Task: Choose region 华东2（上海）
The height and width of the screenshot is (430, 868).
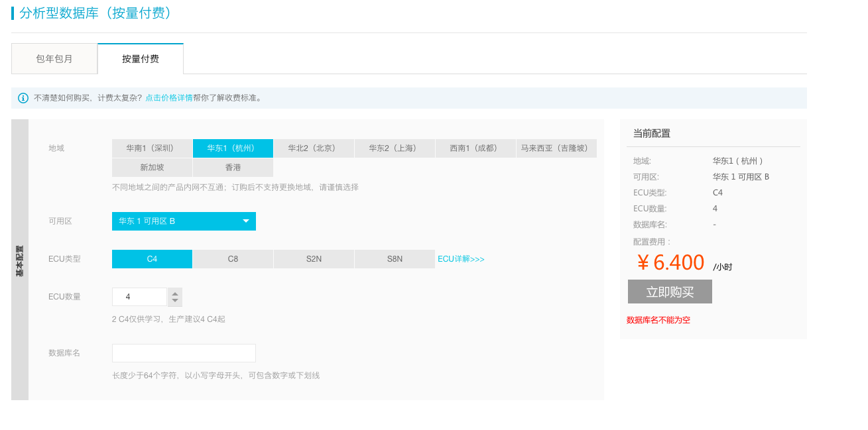Action: click(x=395, y=148)
